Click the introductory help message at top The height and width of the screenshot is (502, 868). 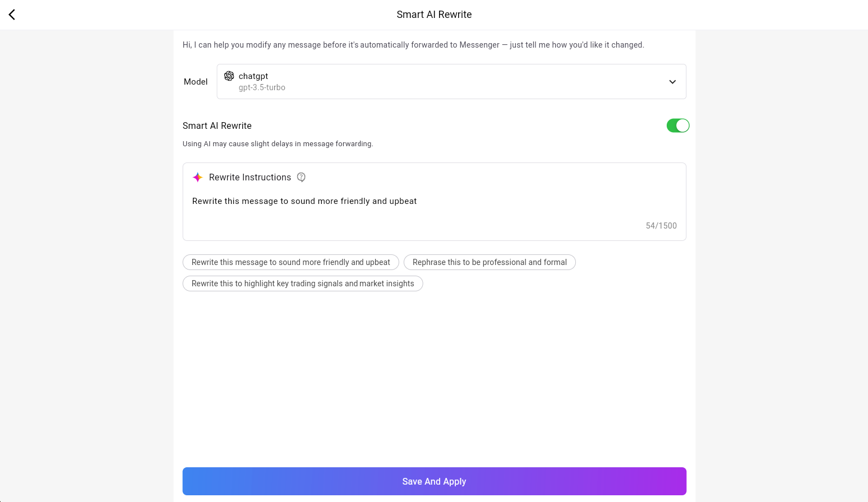[x=413, y=45]
